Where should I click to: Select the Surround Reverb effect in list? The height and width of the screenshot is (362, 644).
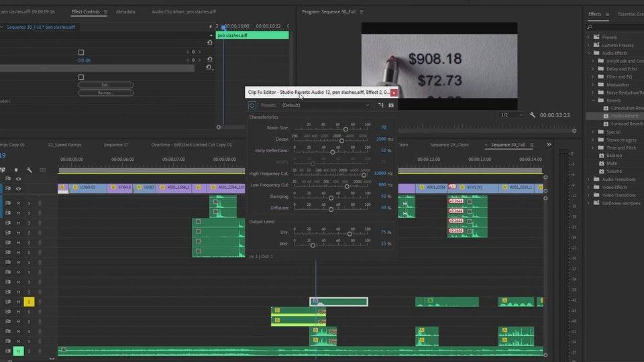[x=626, y=124]
